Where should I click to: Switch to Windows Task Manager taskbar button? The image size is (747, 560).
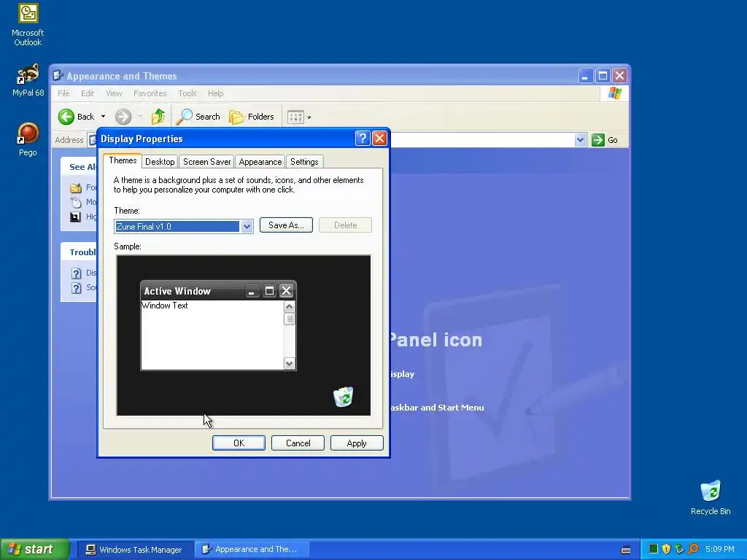click(135, 550)
